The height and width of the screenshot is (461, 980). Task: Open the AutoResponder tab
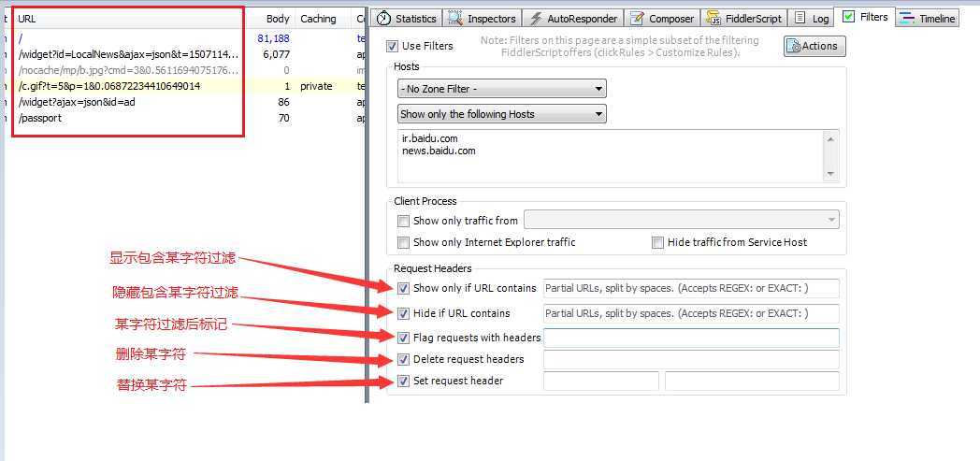click(x=573, y=19)
